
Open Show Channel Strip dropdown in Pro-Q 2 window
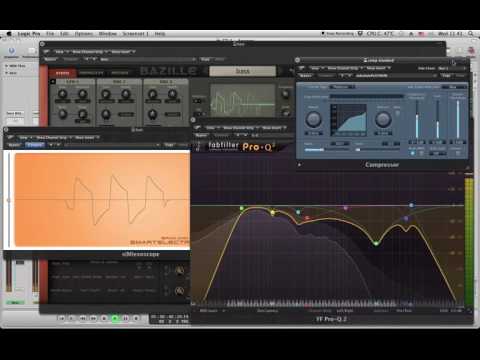pos(239,128)
